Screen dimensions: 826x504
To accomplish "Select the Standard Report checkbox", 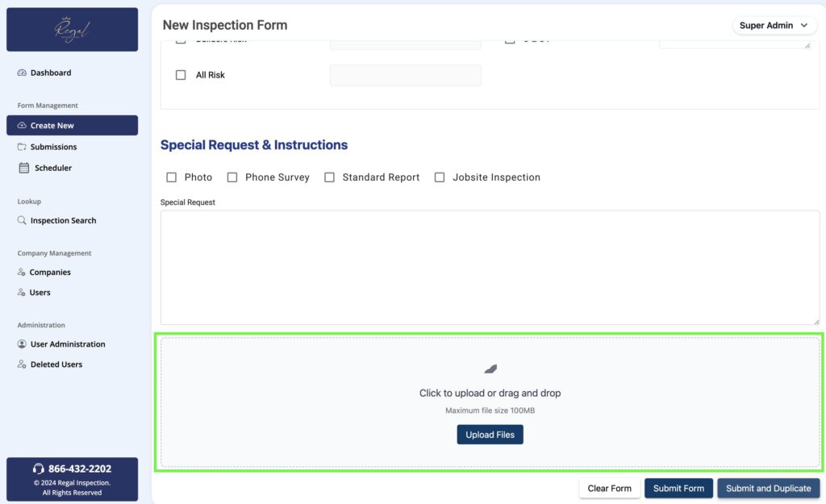I will click(x=329, y=177).
